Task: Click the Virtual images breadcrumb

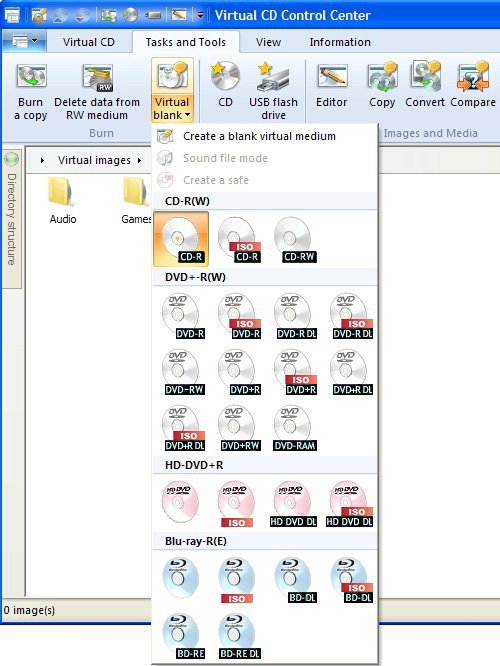Action: (x=94, y=160)
